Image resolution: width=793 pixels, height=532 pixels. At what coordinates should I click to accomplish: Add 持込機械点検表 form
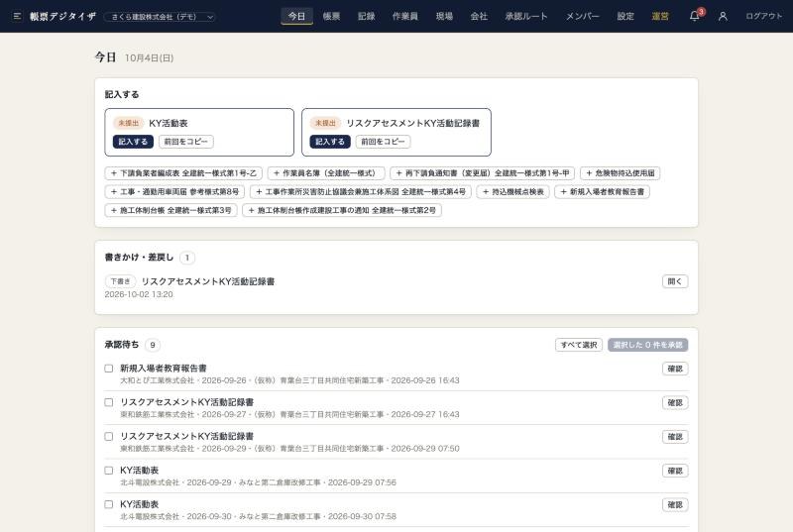coord(512,192)
